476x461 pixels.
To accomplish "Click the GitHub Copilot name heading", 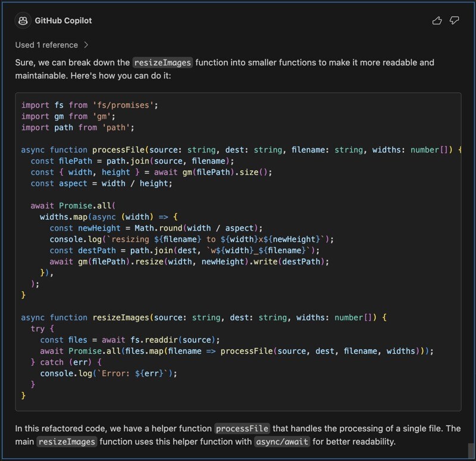I will pyautogui.click(x=63, y=21).
